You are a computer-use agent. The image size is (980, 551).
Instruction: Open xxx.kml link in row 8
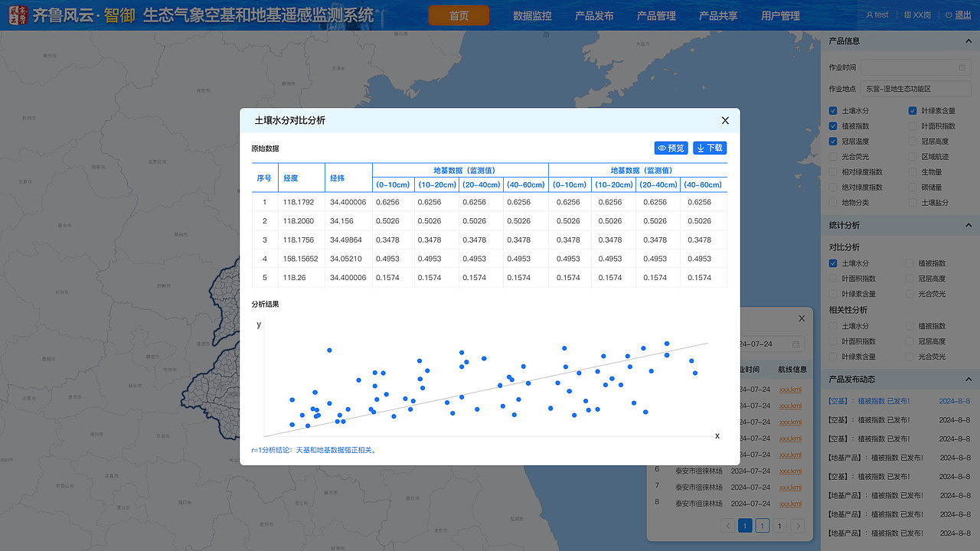pyautogui.click(x=791, y=504)
